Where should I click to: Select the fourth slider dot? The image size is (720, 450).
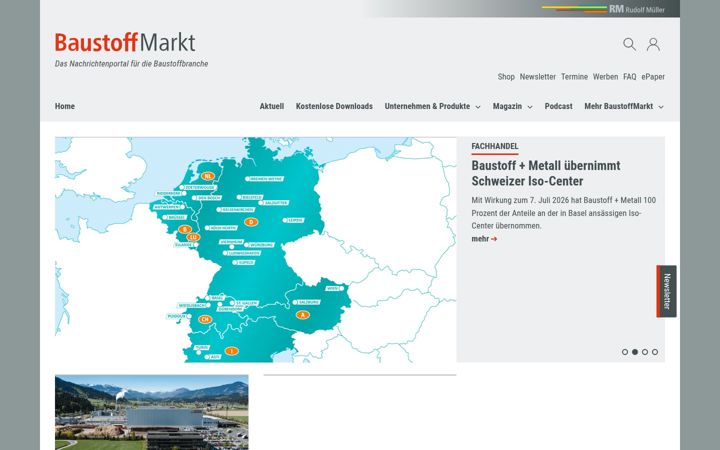(655, 352)
